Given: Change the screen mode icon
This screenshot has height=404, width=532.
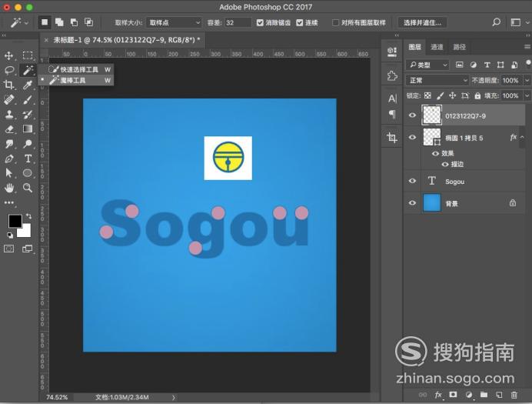Looking at the screenshot, I should (27, 249).
